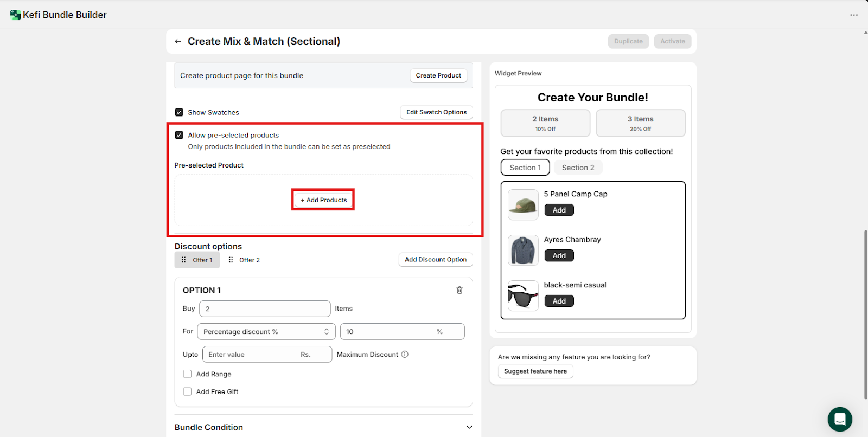
Task: Grab the drag handle on Offer 1
Action: (184, 260)
